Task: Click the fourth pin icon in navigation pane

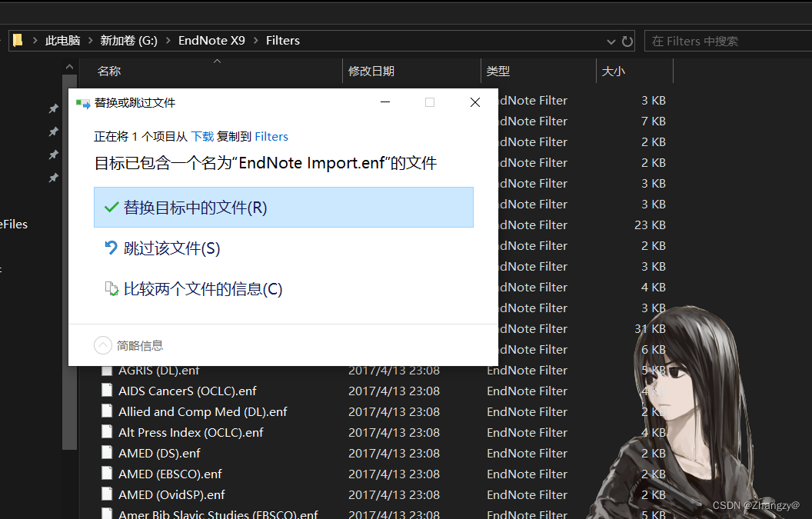Action: (x=53, y=178)
